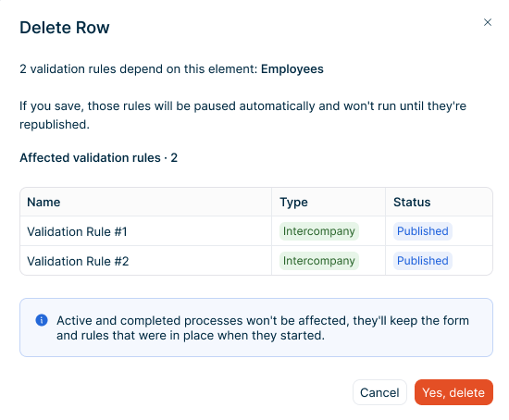
Task: Cancel the row deletion
Action: [x=379, y=392]
